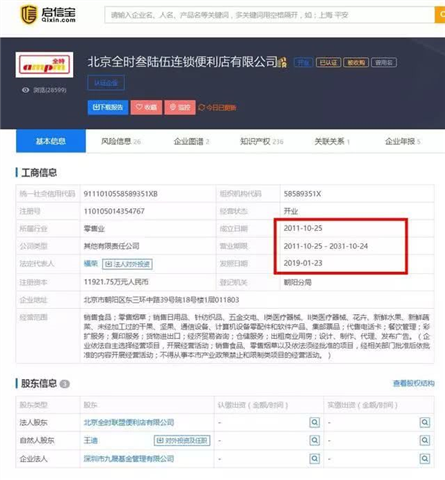The height and width of the screenshot is (480, 445).
Task: Open magnifier for 深圳市九晟基金 subscribed capital
Action: coord(314,459)
